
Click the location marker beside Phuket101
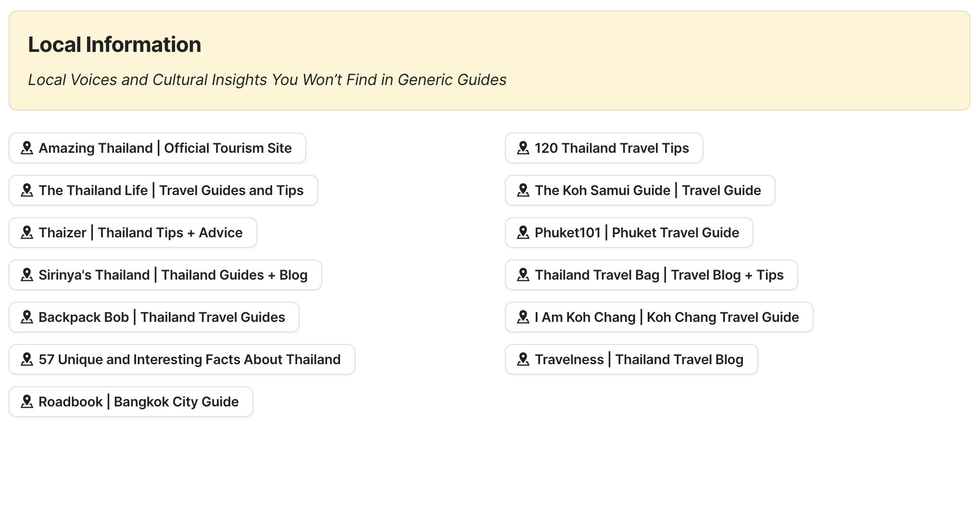[x=524, y=233]
